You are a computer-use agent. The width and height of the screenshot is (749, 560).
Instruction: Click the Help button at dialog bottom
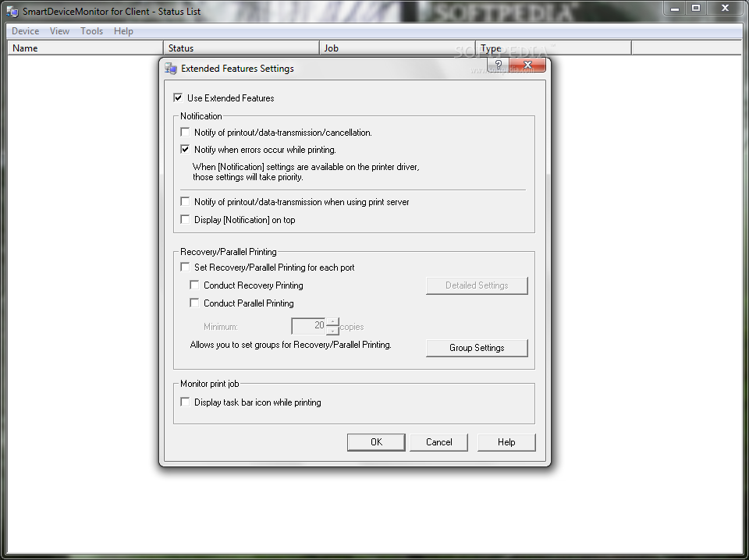(x=506, y=442)
